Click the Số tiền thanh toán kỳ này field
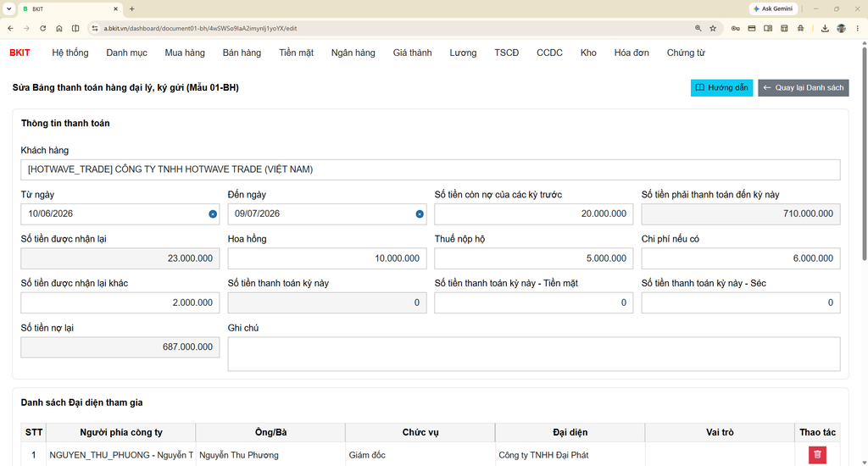 [x=327, y=302]
